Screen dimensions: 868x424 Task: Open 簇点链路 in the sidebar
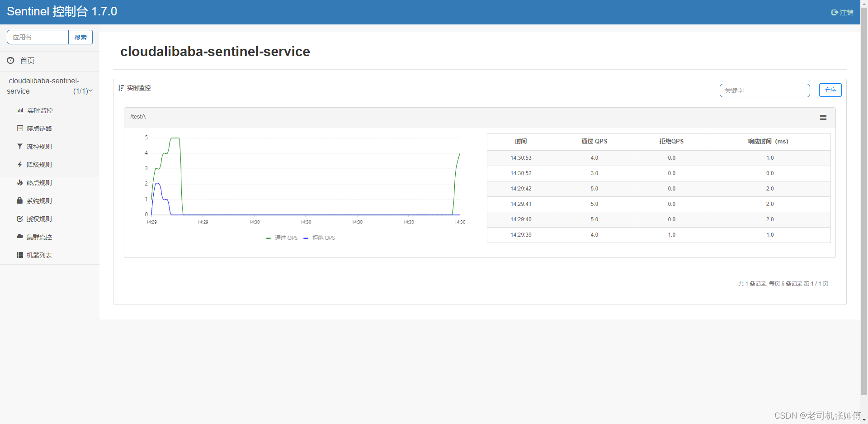click(x=39, y=129)
